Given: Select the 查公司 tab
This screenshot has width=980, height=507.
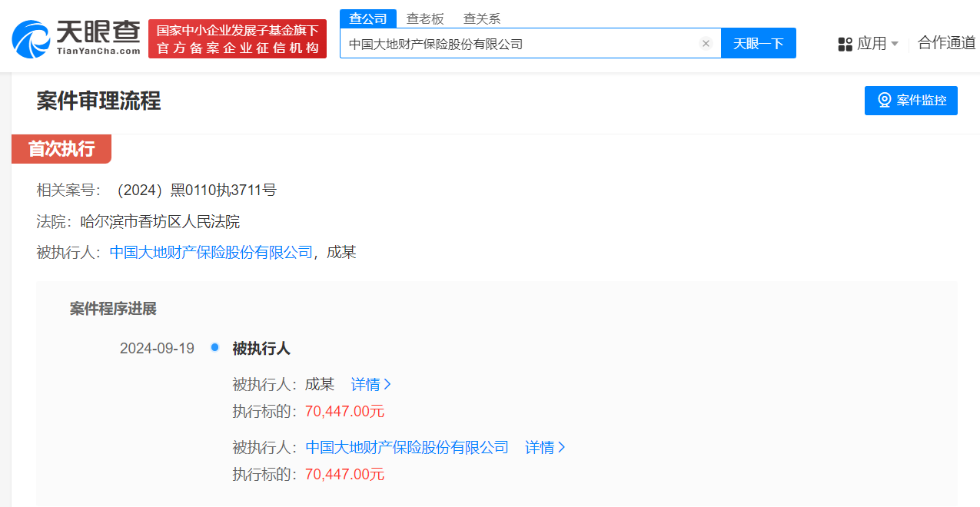Looking at the screenshot, I should click(x=368, y=18).
